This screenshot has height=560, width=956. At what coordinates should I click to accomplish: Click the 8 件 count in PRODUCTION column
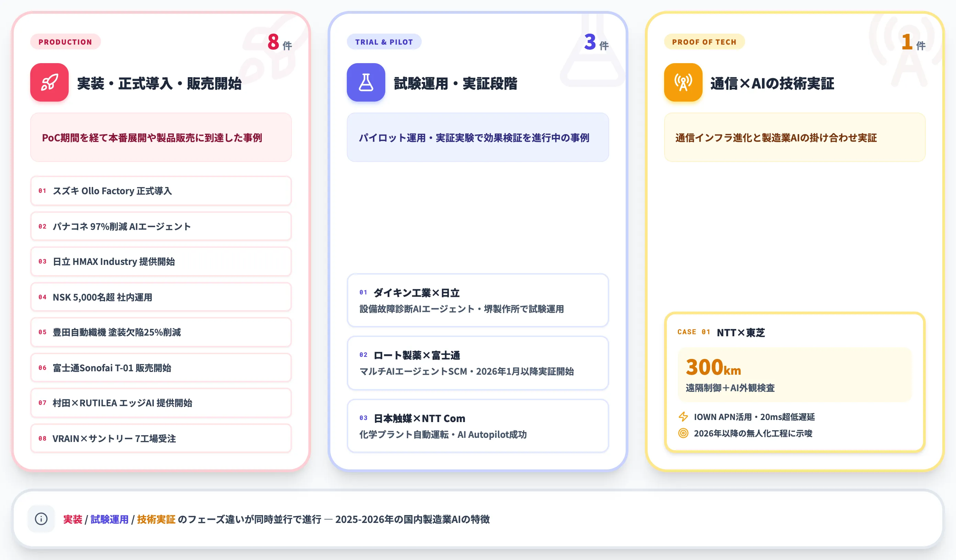pyautogui.click(x=280, y=43)
